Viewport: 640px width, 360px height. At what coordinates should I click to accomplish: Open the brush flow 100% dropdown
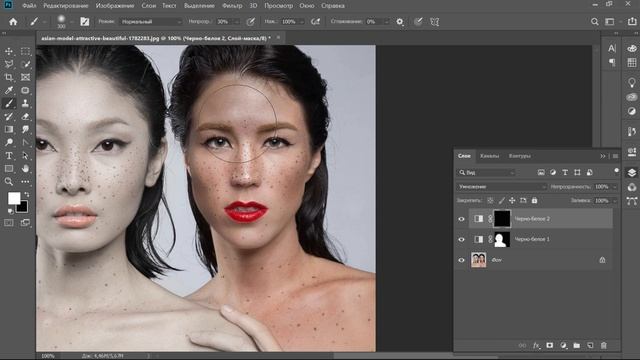[x=302, y=22]
